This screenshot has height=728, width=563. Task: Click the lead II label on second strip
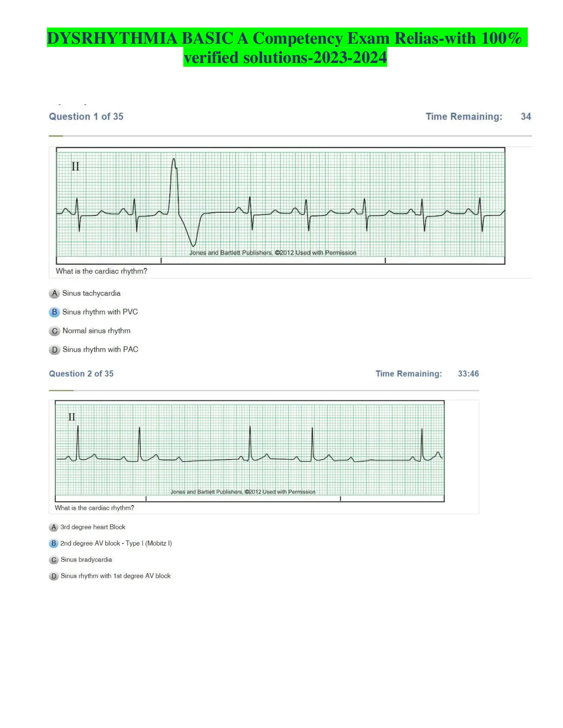coord(72,417)
